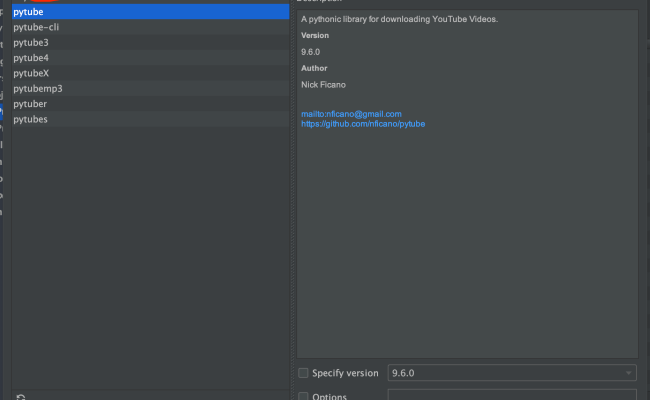Select the pytube-cli package
This screenshot has width=650, height=400.
point(150,27)
